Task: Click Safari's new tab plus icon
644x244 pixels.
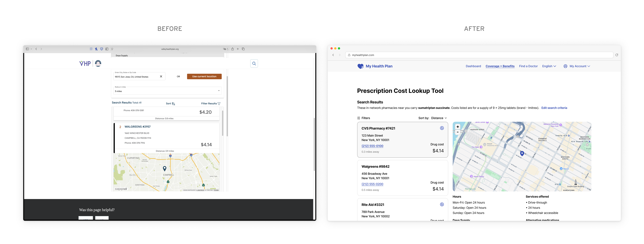Action: click(238, 49)
